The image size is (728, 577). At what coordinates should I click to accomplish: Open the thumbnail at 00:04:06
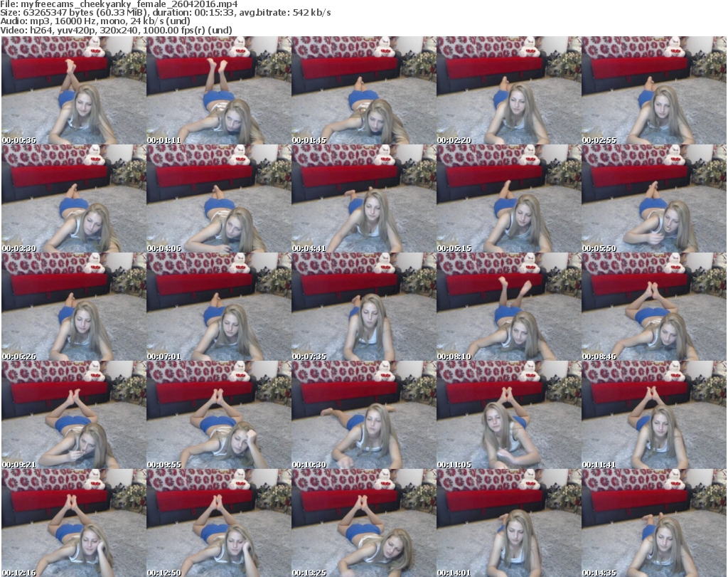pos(219,198)
